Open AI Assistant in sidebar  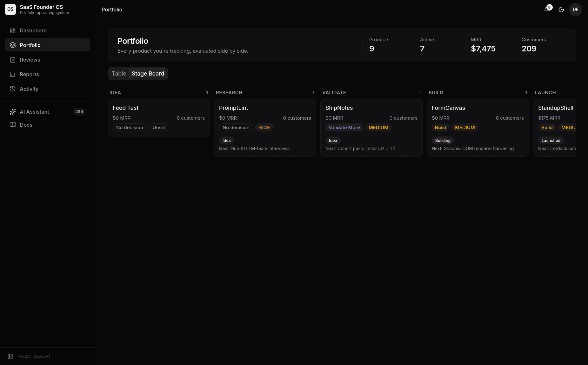pos(47,112)
